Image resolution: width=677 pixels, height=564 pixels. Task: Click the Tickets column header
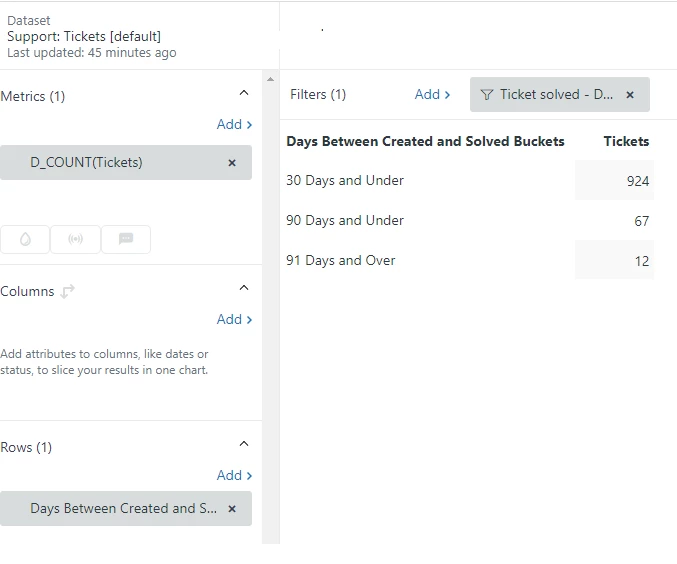coord(626,141)
